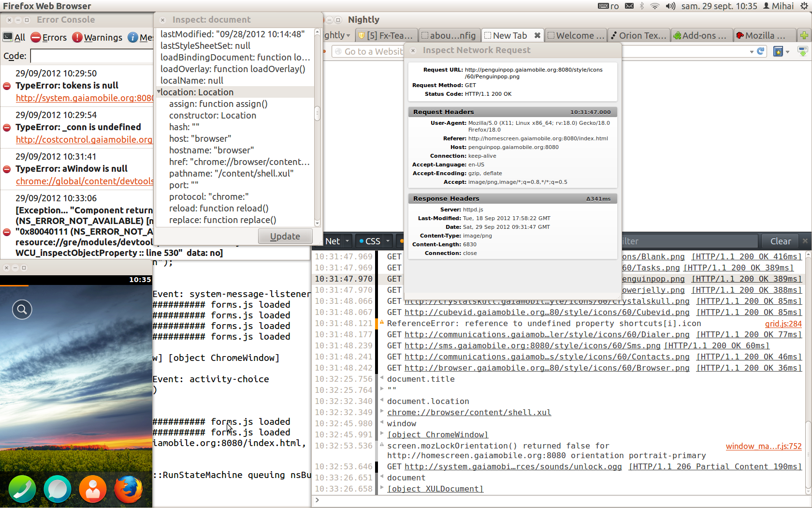Launch Contacts from the phone dock
This screenshot has height=508, width=812.
pyautogui.click(x=93, y=489)
